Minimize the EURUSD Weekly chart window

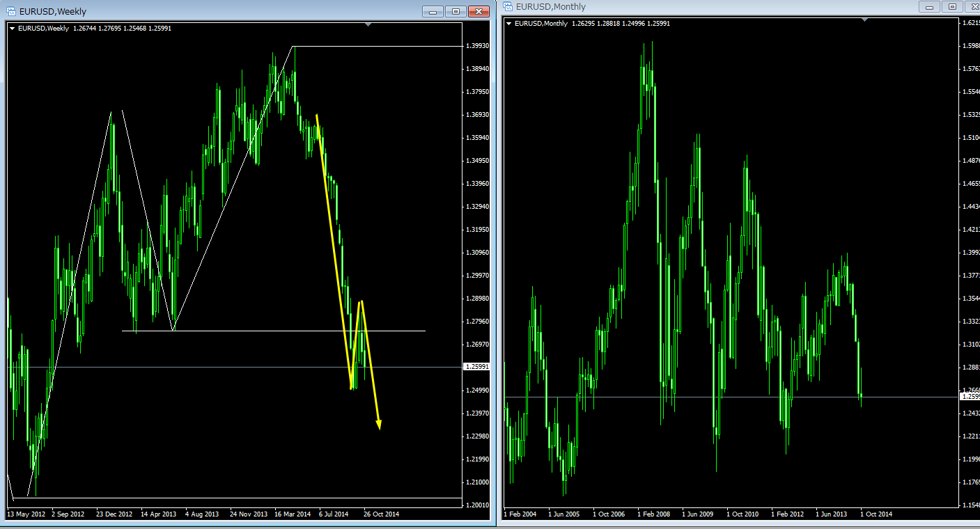[433, 12]
